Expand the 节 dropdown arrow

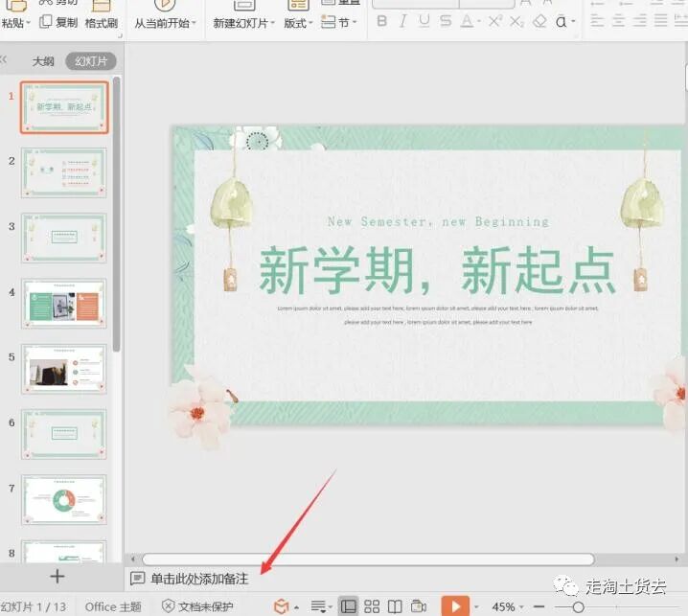pos(355,22)
